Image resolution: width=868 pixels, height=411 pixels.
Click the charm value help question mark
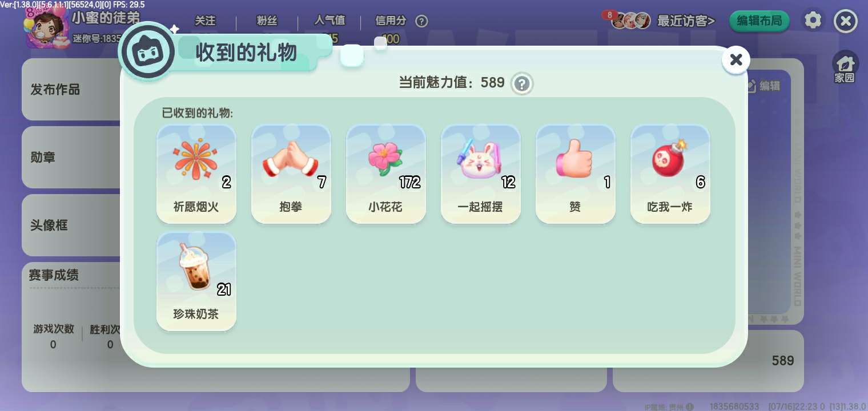pyautogui.click(x=521, y=84)
